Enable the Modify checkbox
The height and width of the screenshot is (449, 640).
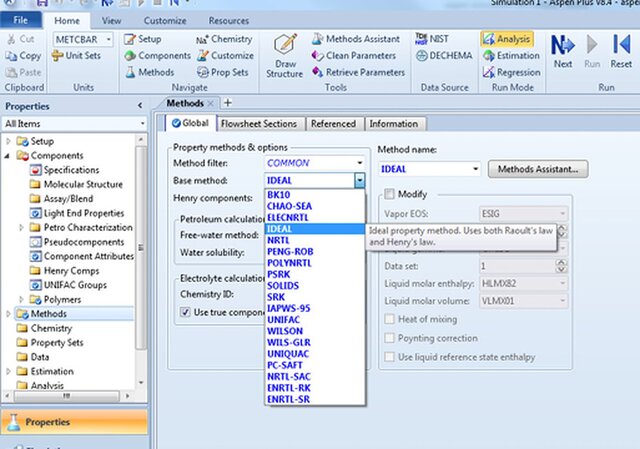coord(389,194)
